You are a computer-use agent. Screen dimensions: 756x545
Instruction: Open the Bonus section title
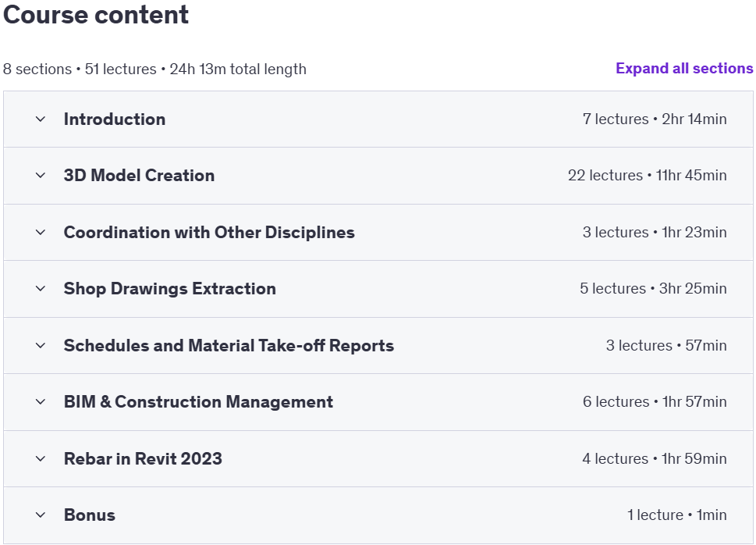(x=90, y=515)
